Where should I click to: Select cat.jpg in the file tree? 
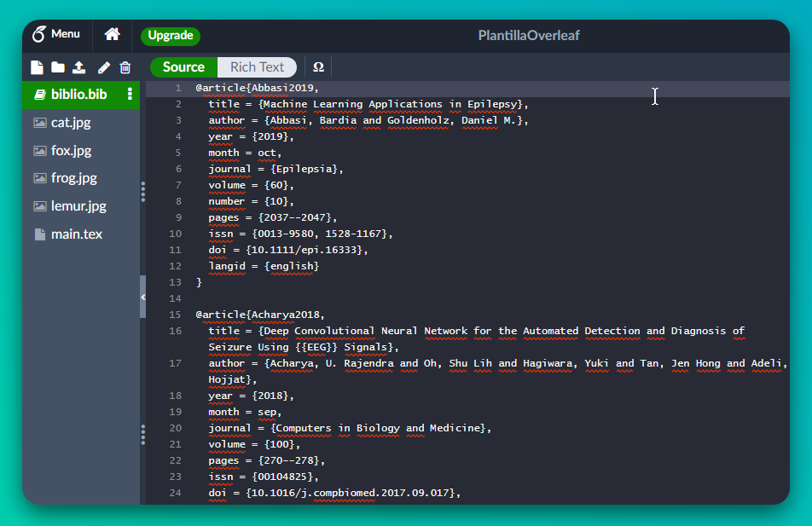pos(71,123)
